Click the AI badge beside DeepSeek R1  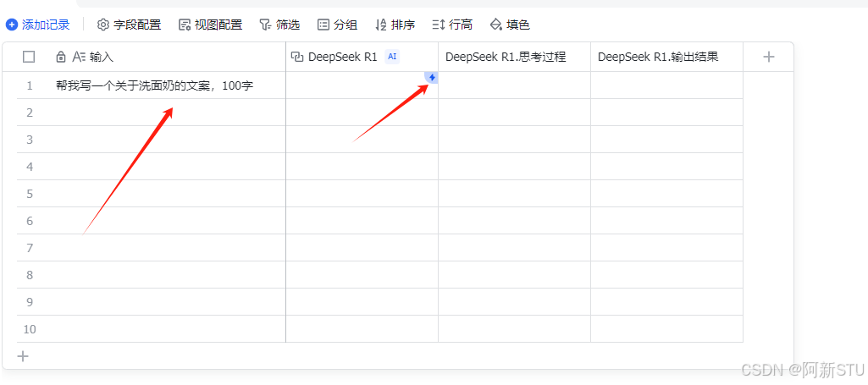pos(392,57)
